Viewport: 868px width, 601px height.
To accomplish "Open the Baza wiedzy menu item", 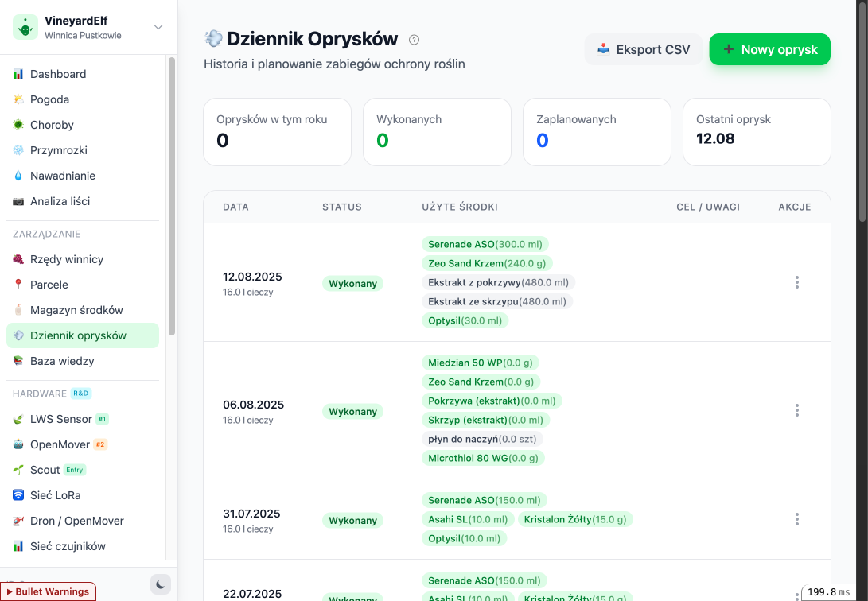I will pyautogui.click(x=62, y=361).
